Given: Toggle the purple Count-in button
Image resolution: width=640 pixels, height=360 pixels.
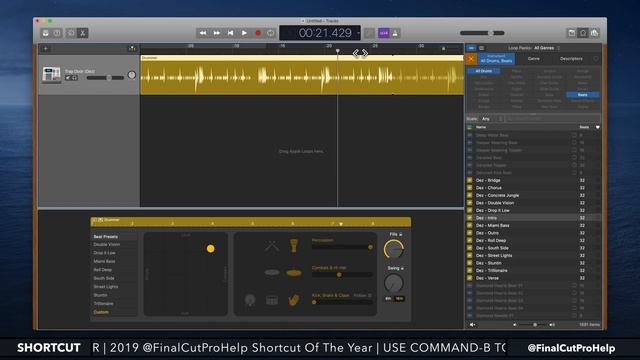Looking at the screenshot, I should (384, 33).
